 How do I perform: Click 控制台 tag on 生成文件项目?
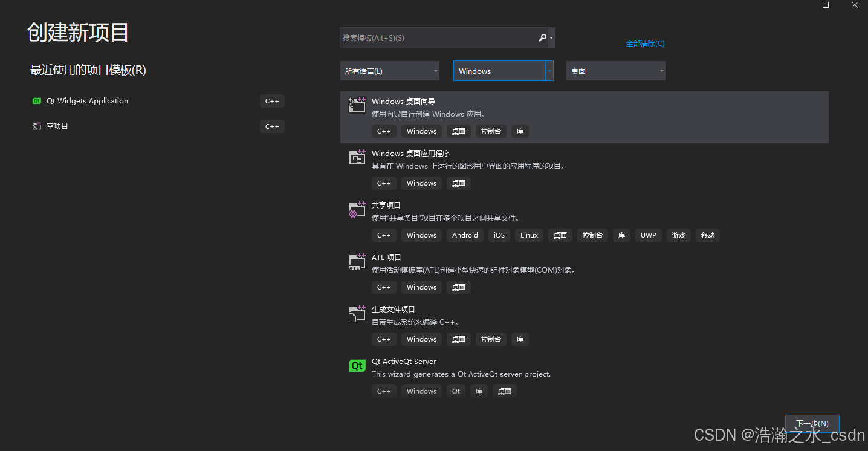point(491,339)
